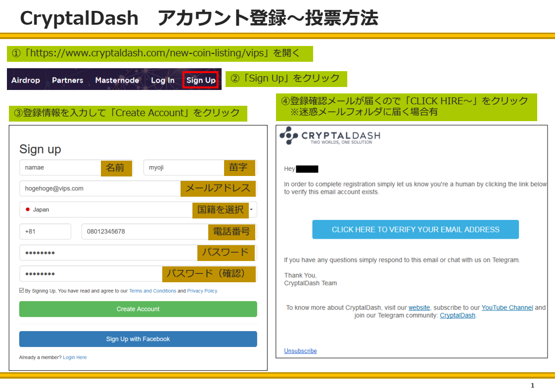This screenshot has height=392, width=555.
Task: Click the verify your email address button
Action: coord(416,229)
